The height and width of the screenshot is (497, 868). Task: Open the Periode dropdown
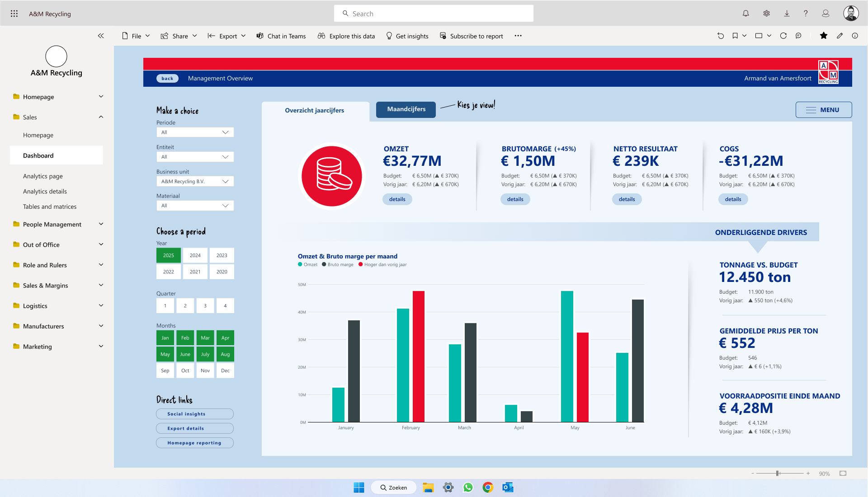195,132
